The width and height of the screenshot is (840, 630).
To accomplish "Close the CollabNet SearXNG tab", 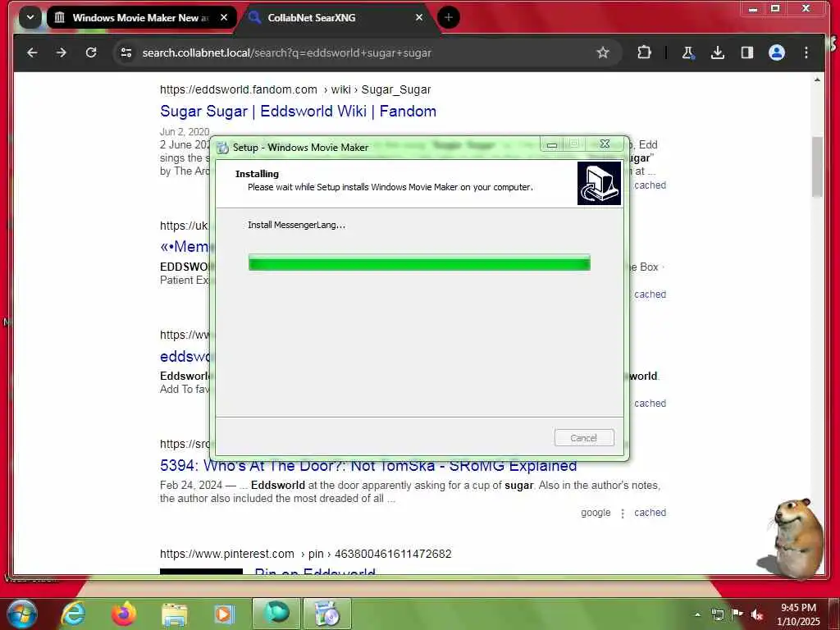I will 419,18.
